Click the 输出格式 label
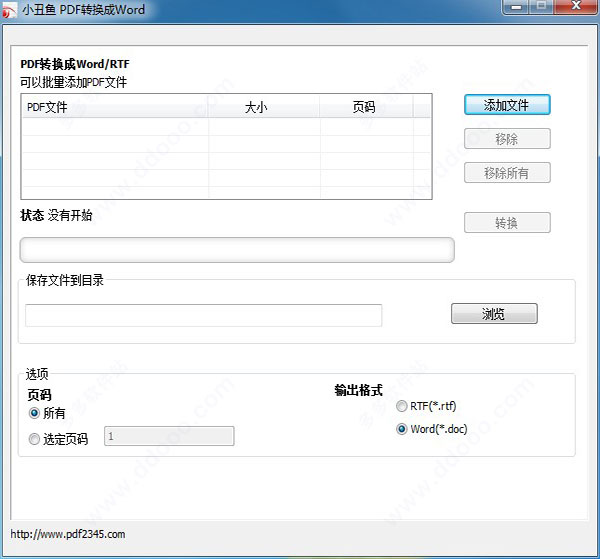Image resolution: width=600 pixels, height=559 pixels. (x=359, y=390)
